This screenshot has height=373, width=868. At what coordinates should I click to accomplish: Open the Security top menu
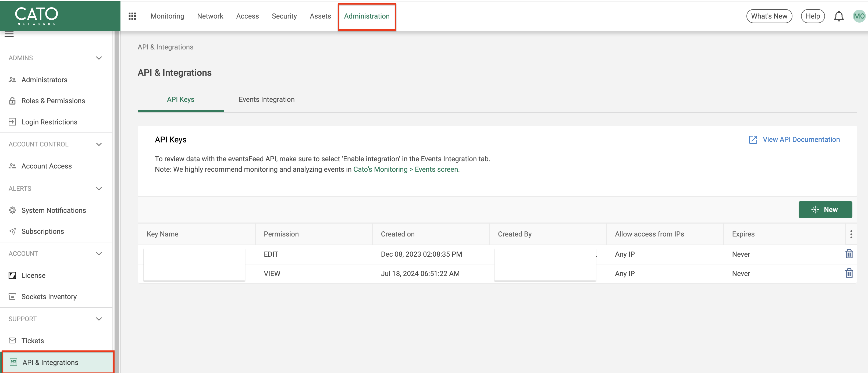(x=284, y=16)
